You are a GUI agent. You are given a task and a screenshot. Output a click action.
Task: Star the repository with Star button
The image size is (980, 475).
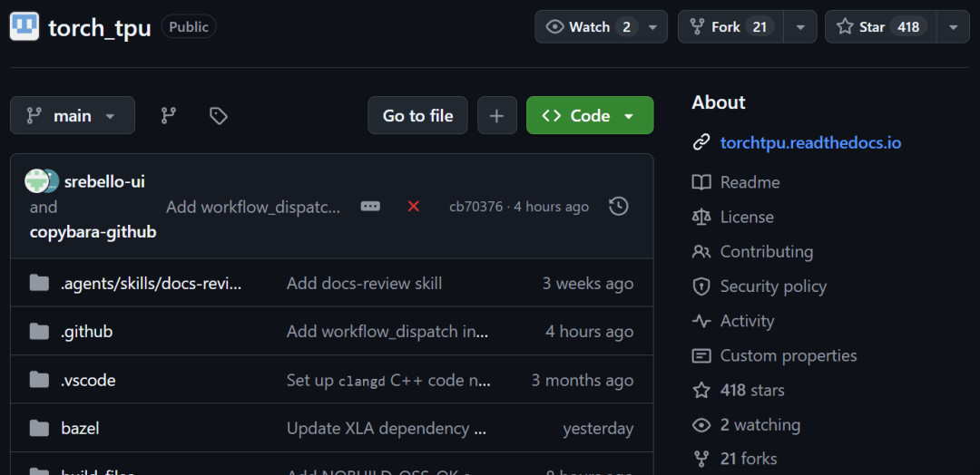(880, 27)
